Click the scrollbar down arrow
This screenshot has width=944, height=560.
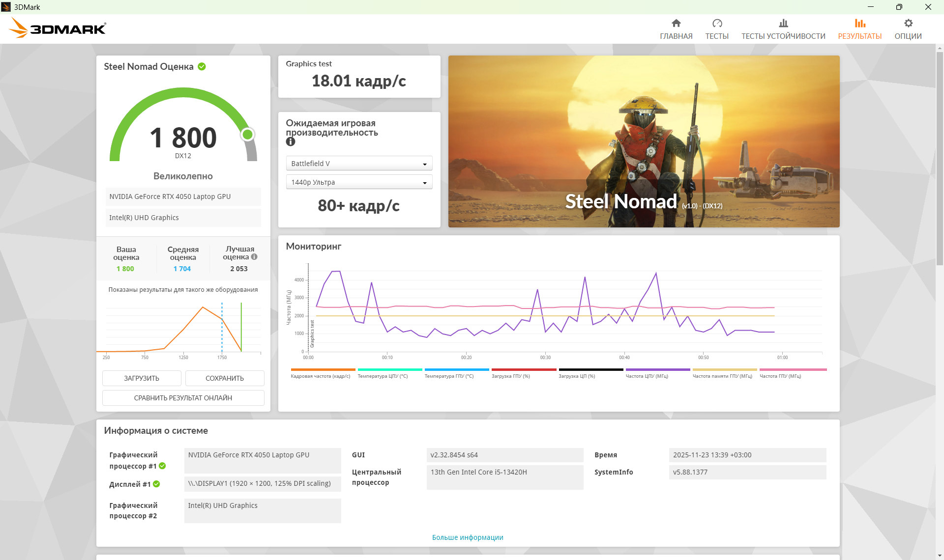click(940, 556)
